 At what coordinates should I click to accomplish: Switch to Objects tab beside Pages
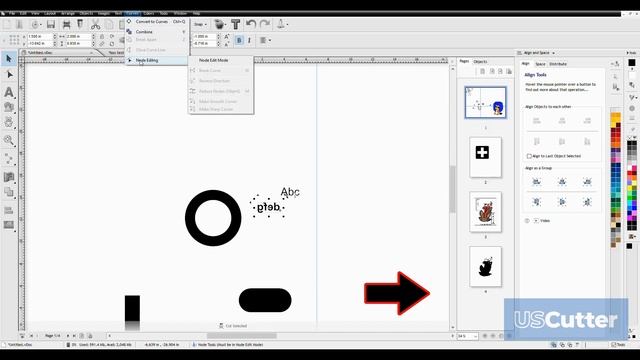(x=480, y=62)
